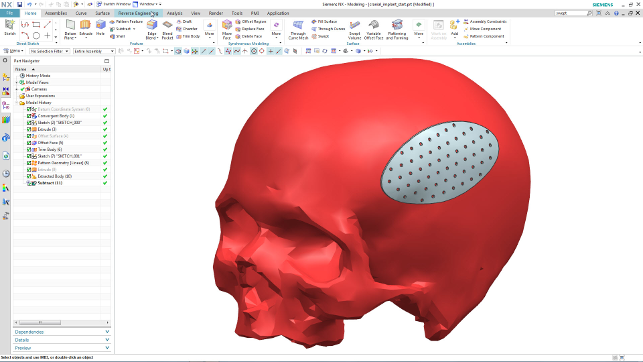Click the Assembly Constraints button
The height and width of the screenshot is (362, 643).
[485, 21]
